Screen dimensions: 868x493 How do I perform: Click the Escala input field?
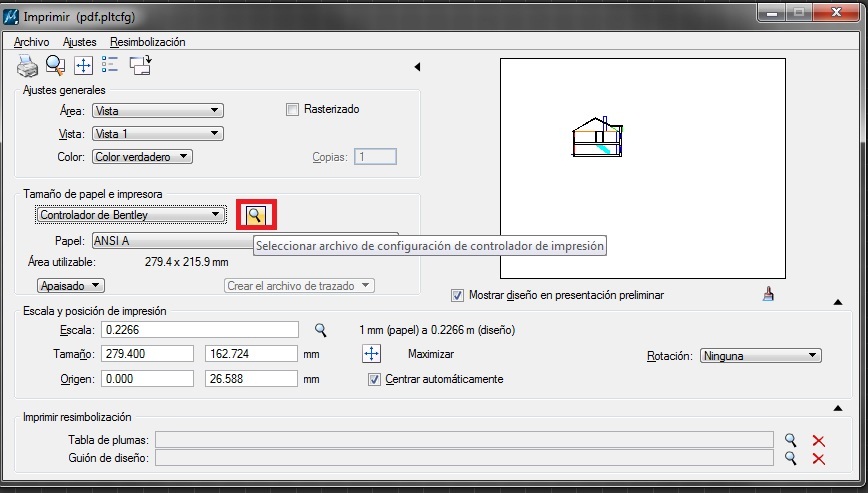[200, 330]
